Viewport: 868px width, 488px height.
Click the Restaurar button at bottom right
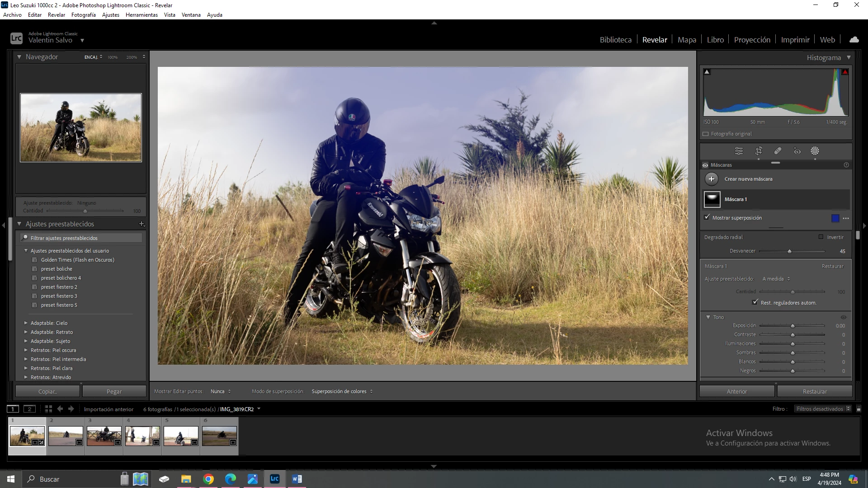[x=814, y=391]
